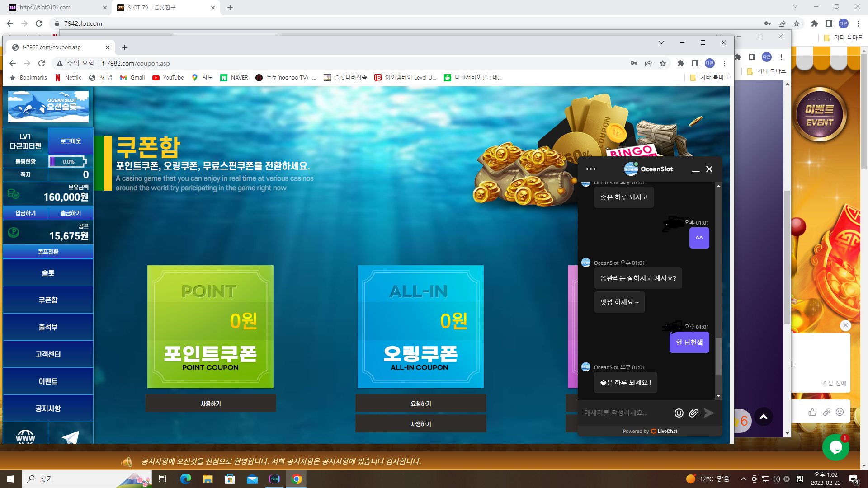Open the 기타 북마크 folder in front window
Image resolution: width=868 pixels, height=488 pixels.
click(710, 78)
